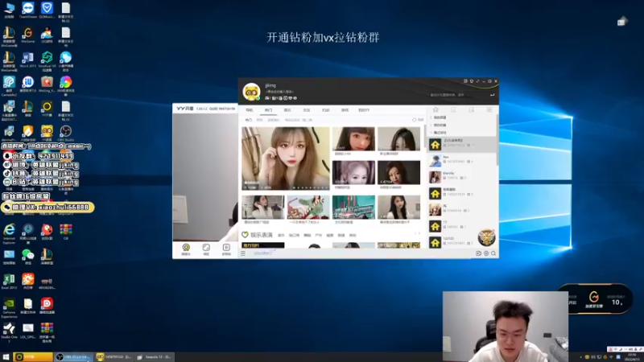Open the grid apps tab icon in YY sidebar
Image resolution: width=644 pixels, height=362 pixels.
(489, 110)
